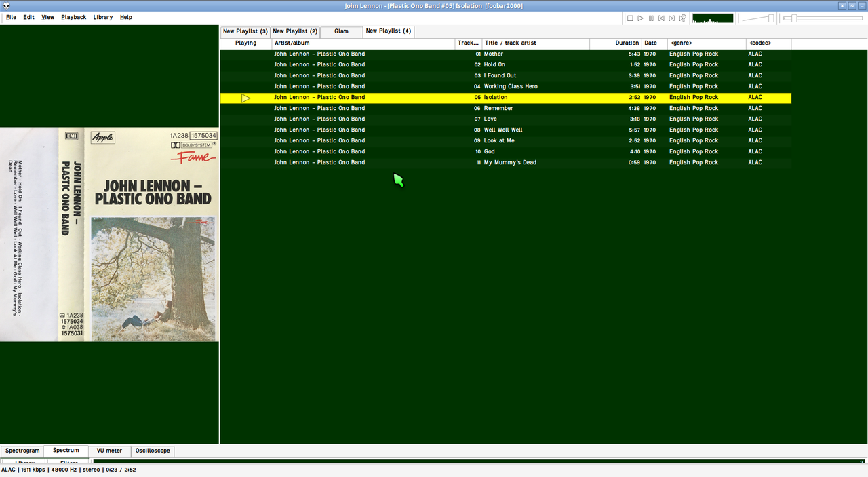Screen dimensions: 868x477
Task: Pause the track with the Pause button
Action: pyautogui.click(x=651, y=18)
